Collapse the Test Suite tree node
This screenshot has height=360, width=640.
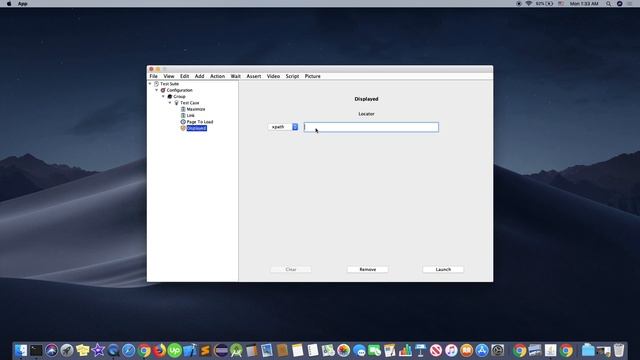point(150,84)
